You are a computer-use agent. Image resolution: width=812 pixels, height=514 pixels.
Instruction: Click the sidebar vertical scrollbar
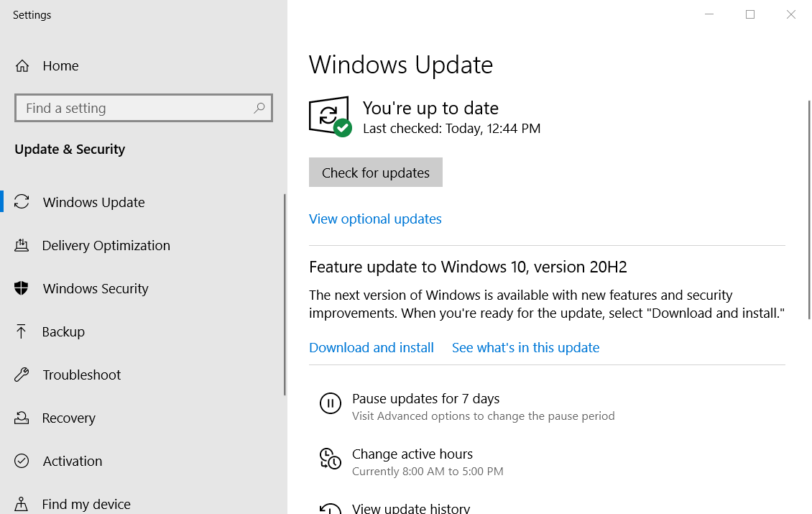pyautogui.click(x=285, y=295)
